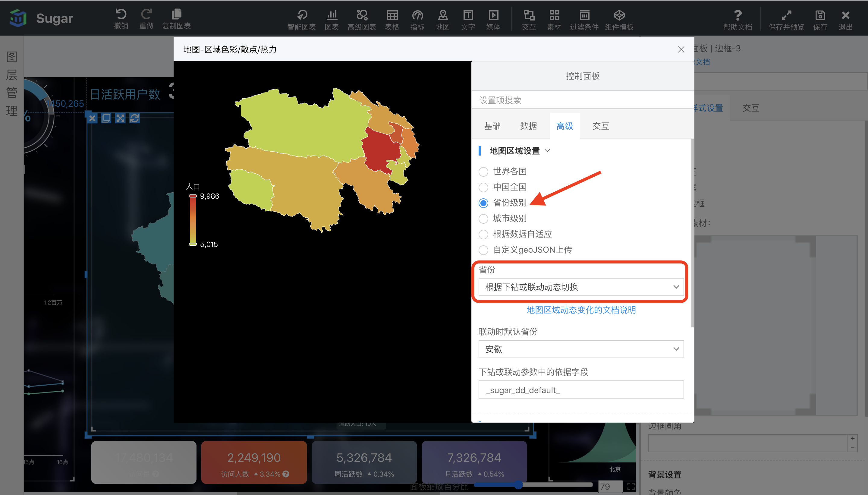Click the 访问人数 2,249,190 card
Viewport: 868px width, 495px height.
254,462
